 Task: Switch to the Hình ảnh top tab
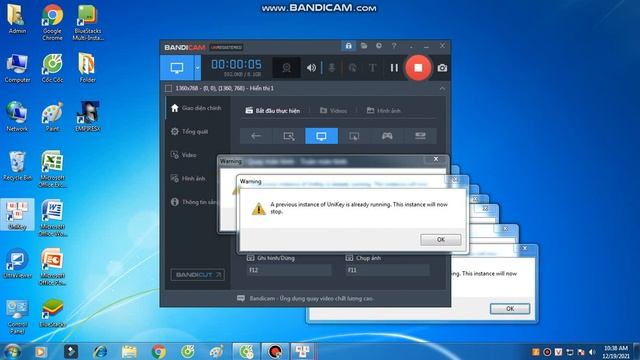point(383,111)
